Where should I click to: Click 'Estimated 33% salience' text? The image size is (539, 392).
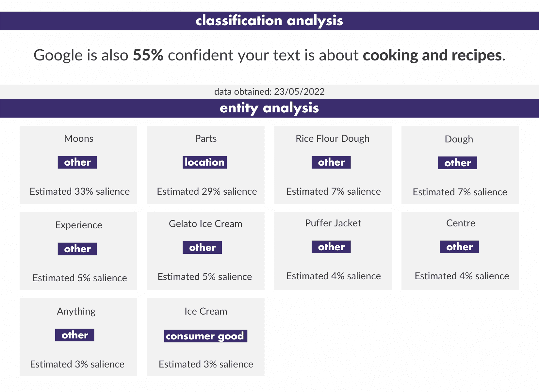coord(80,191)
